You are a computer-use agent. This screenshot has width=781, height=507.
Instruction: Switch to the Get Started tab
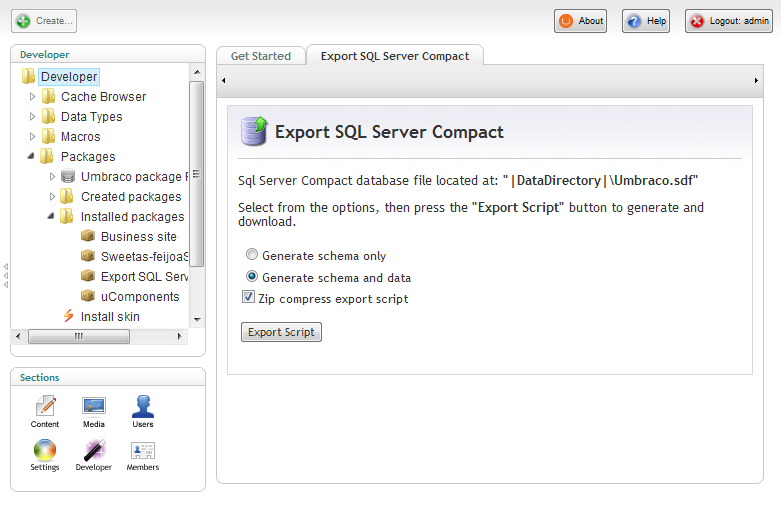pyautogui.click(x=260, y=56)
